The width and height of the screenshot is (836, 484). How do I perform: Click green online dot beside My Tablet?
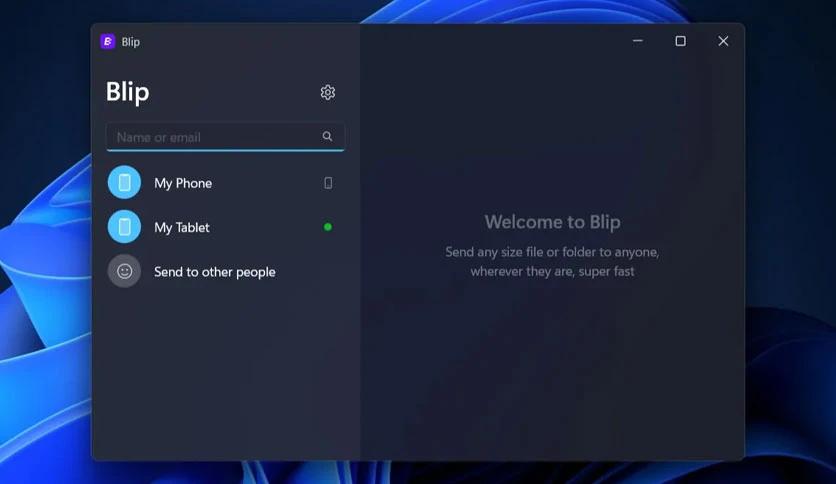[x=328, y=227]
